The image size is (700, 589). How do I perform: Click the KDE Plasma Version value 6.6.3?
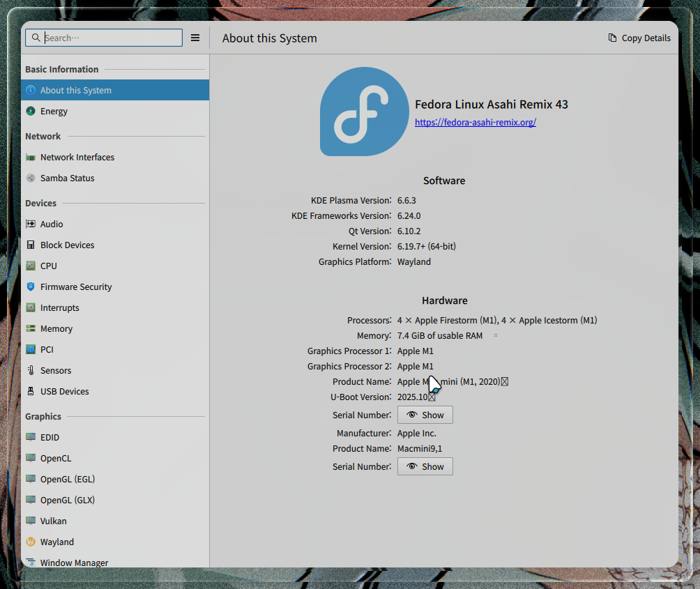click(x=406, y=200)
